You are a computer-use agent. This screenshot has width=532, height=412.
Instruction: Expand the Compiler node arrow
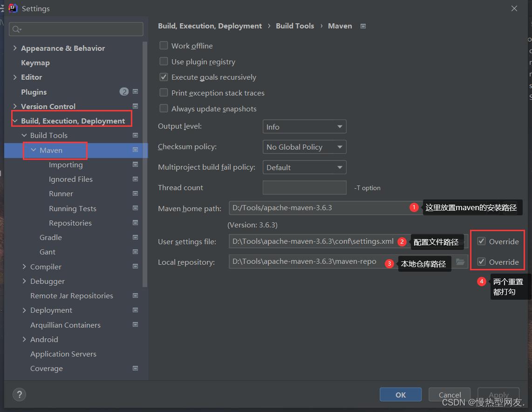pos(24,267)
